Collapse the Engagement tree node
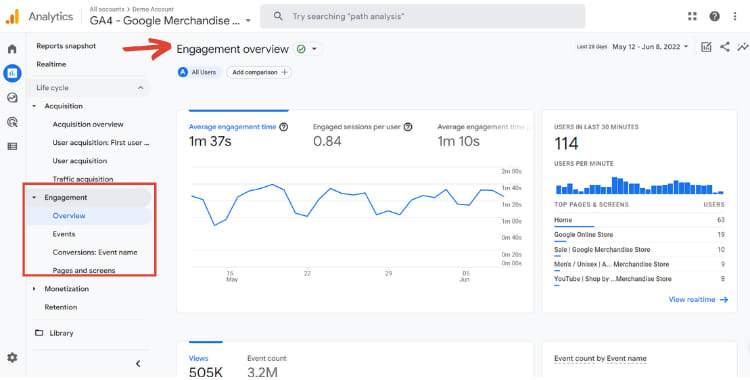750x380 pixels. (34, 198)
